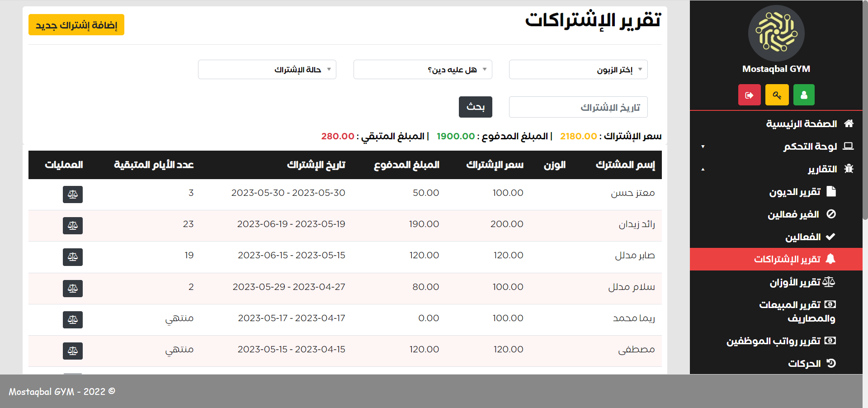The width and height of the screenshot is (868, 408).
Task: Click إضافة إشتراك جديد button
Action: coord(76,25)
